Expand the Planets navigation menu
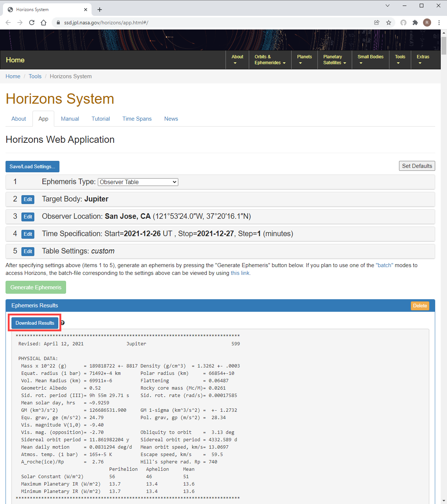This screenshot has height=504, width=447. (x=305, y=60)
